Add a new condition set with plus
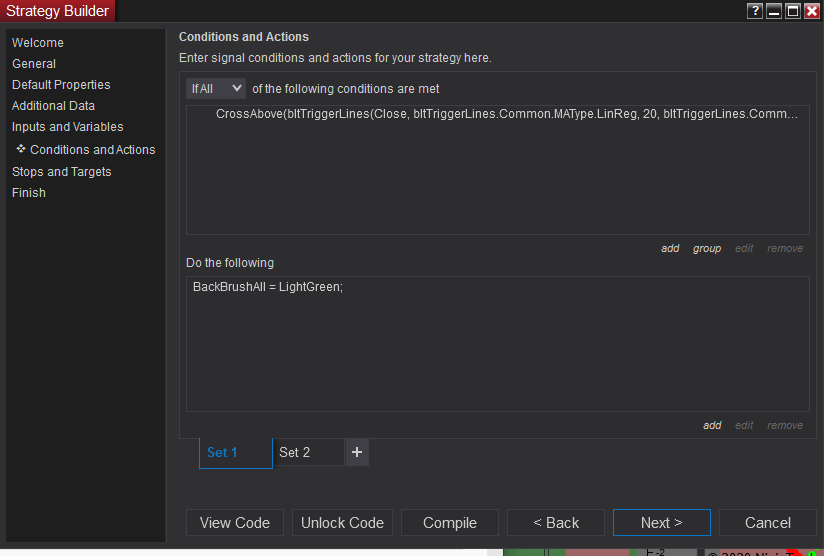The width and height of the screenshot is (824, 556). tap(357, 452)
